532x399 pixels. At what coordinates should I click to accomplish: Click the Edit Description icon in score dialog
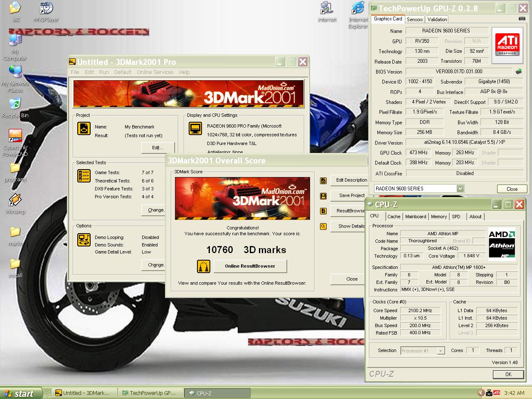tap(323, 180)
